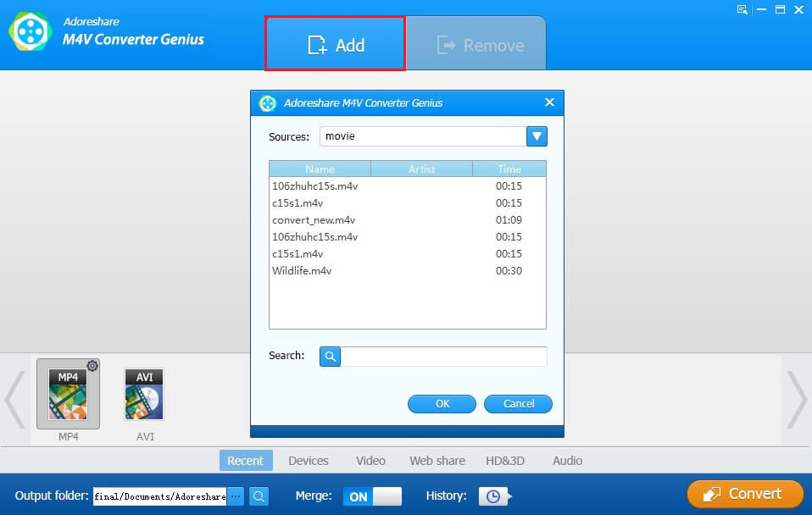Start conversion with the Convert button
Viewport: 812px width, 515px height.
tap(744, 493)
